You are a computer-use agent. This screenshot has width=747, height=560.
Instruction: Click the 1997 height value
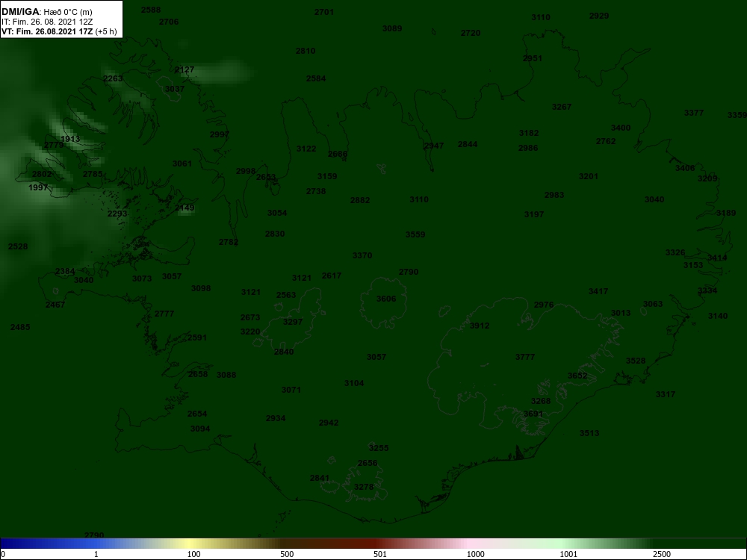point(38,187)
